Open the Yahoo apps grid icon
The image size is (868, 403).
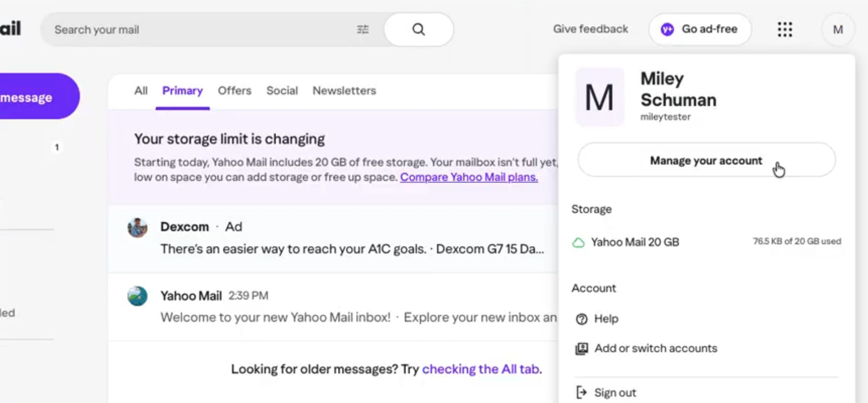tap(785, 29)
